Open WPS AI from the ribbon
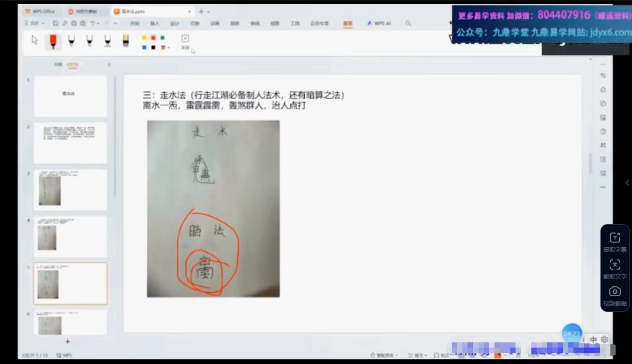This screenshot has height=364, width=632. coord(379,23)
